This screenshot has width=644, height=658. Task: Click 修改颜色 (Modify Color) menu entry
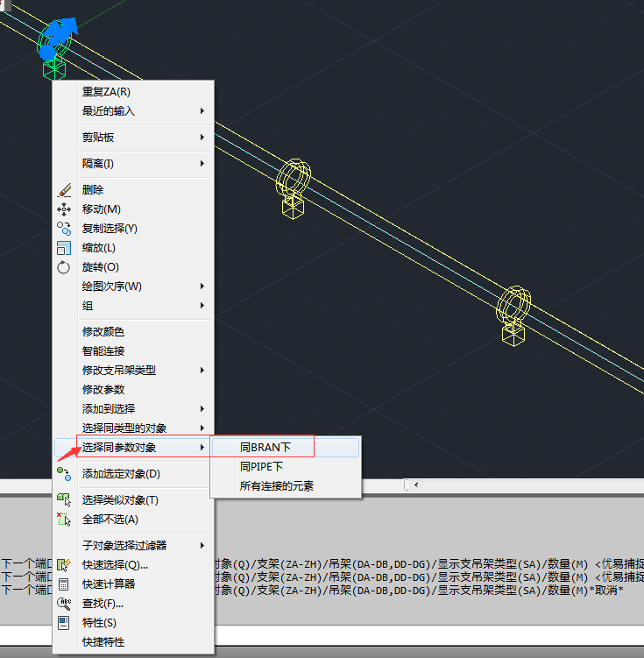[103, 332]
